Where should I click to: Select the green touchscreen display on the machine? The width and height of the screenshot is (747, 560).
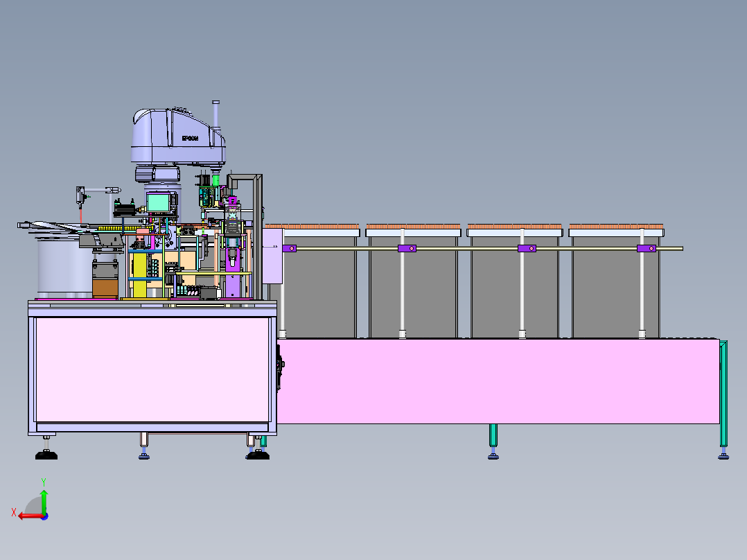[158, 203]
